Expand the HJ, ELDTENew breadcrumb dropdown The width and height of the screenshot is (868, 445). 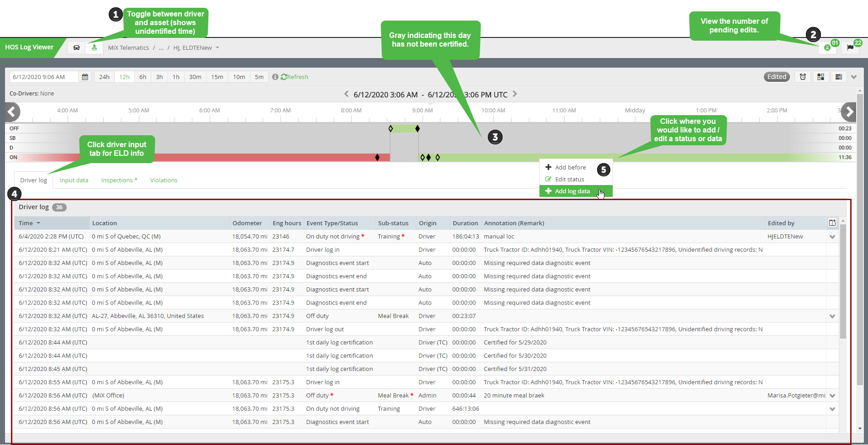pos(217,48)
